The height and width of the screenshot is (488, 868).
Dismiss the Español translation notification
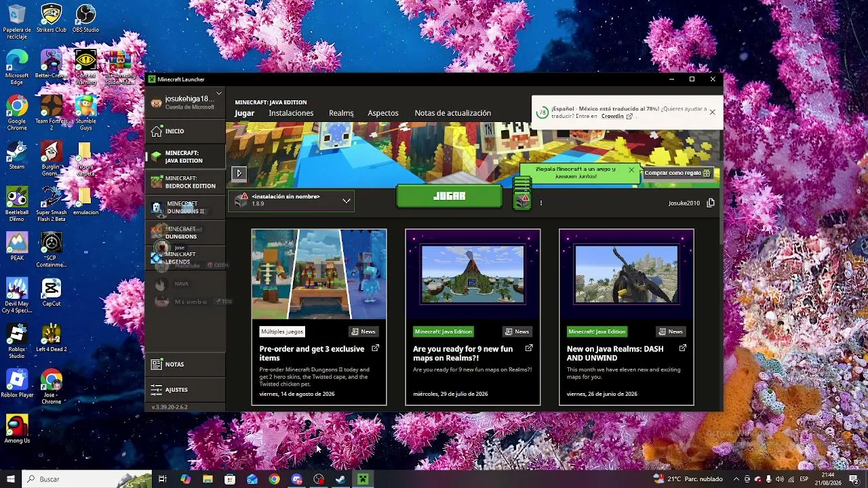[x=712, y=112]
